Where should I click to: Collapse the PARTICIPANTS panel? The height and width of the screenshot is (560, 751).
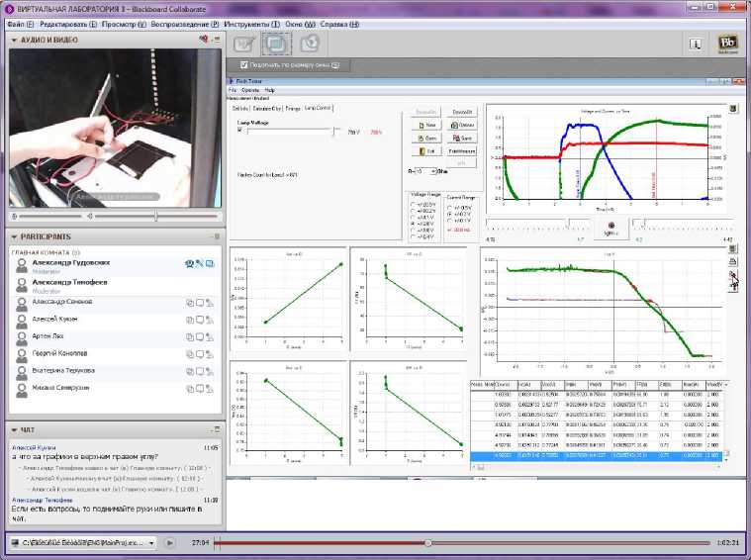pos(14,237)
